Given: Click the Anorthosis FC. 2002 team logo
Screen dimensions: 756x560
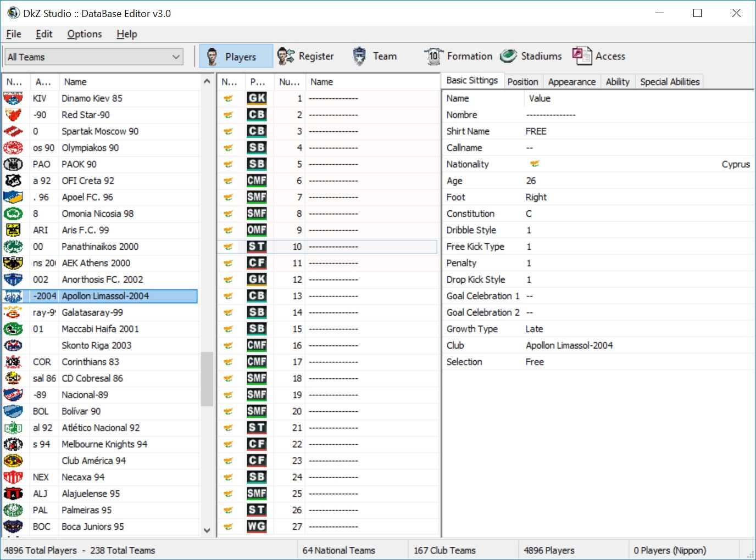Looking at the screenshot, I should [x=13, y=279].
